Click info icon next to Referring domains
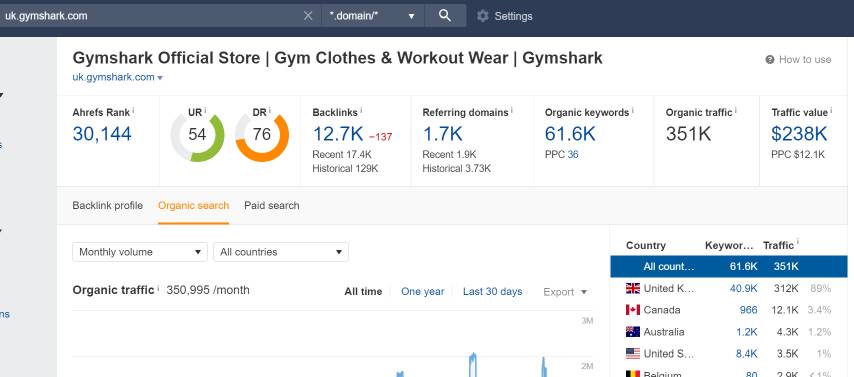 (512, 110)
